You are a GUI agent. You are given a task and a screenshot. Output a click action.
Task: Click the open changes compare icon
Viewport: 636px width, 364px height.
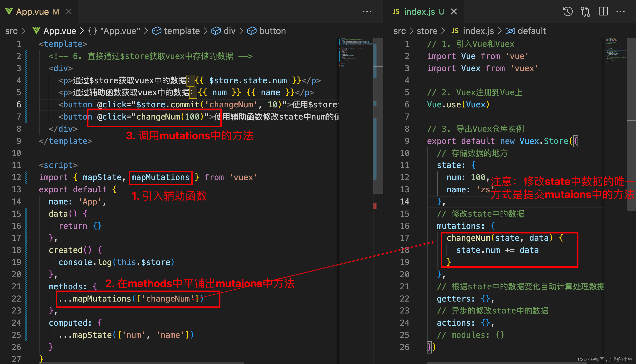coord(585,11)
